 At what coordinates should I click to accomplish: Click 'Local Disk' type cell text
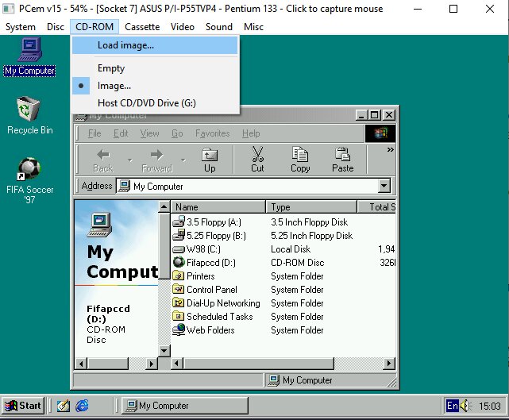291,249
